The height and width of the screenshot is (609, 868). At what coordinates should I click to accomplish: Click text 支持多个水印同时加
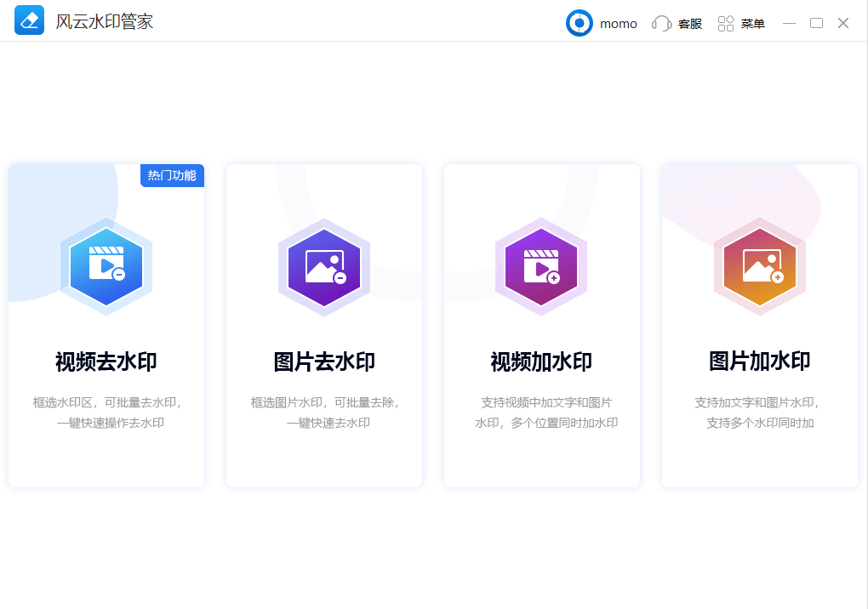[x=760, y=423]
